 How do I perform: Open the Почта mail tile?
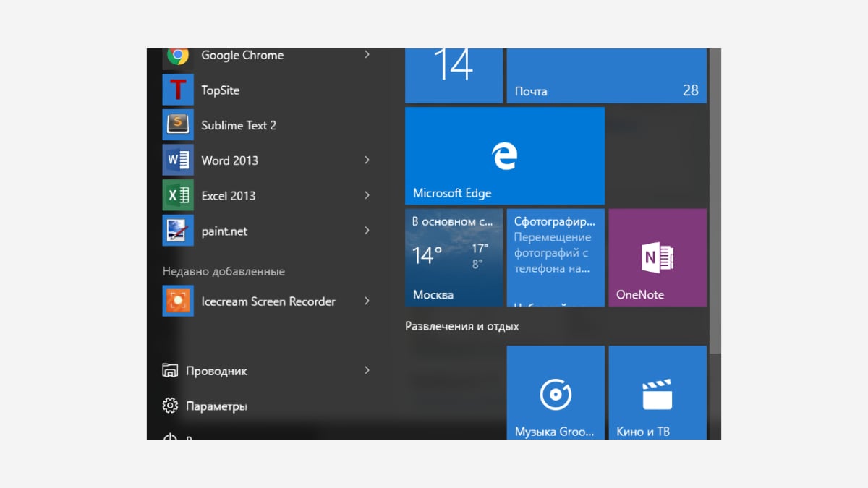607,76
